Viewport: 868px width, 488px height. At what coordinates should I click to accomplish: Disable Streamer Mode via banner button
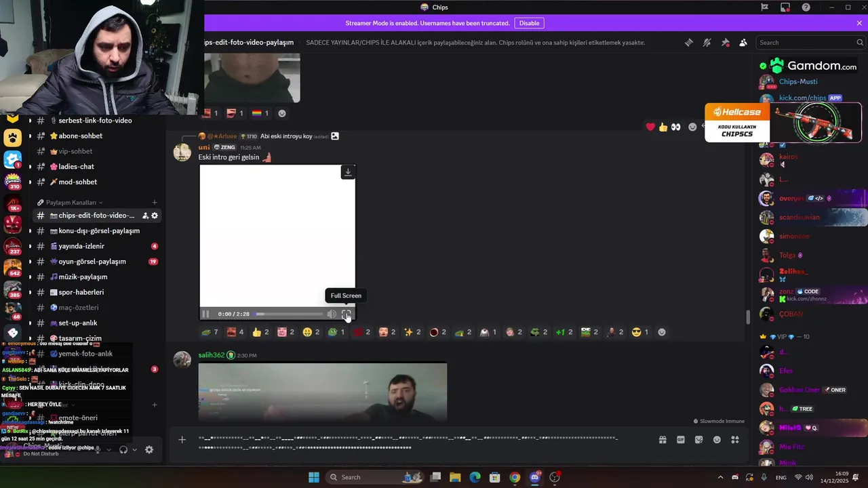click(529, 23)
